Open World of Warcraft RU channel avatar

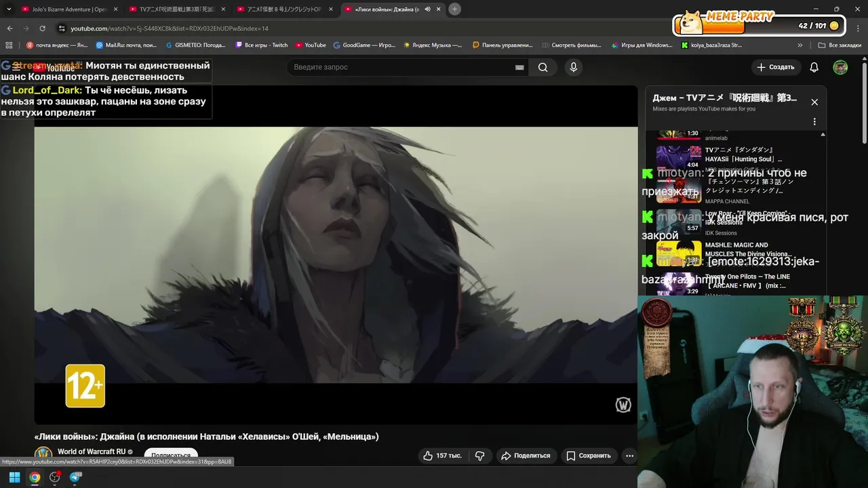point(43,455)
